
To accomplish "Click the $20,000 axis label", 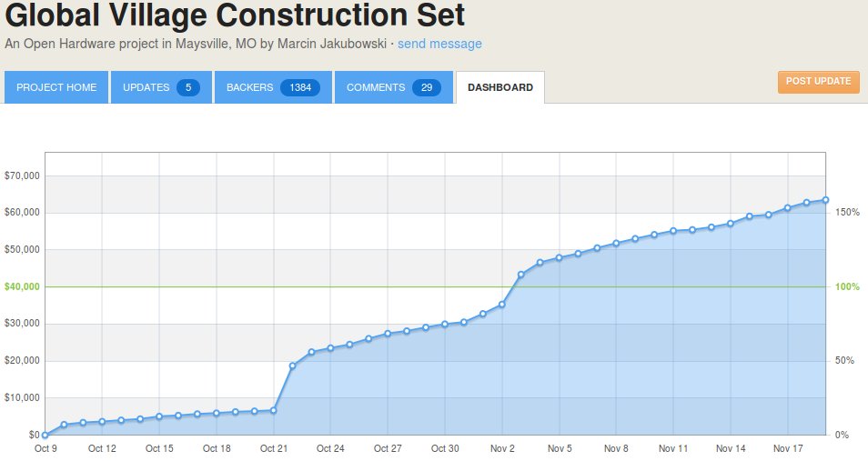I will pyautogui.click(x=22, y=360).
